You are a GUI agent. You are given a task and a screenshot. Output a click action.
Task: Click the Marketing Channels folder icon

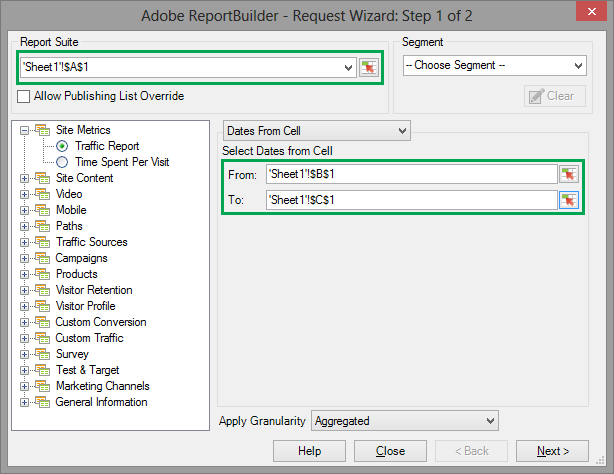tap(43, 386)
